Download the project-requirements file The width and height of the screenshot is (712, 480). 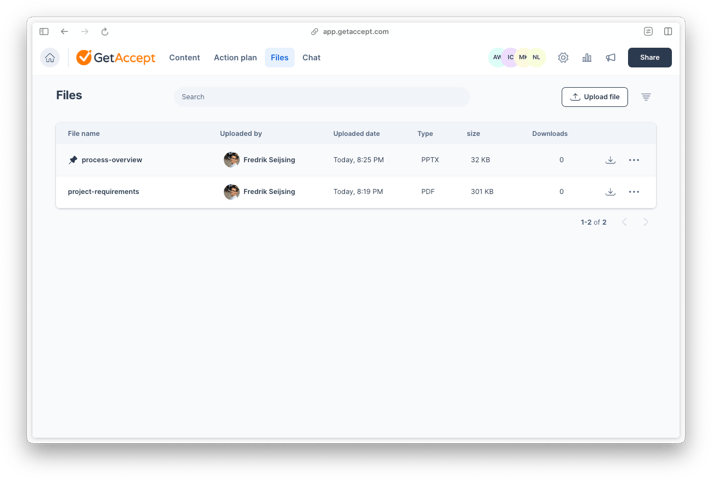(610, 192)
